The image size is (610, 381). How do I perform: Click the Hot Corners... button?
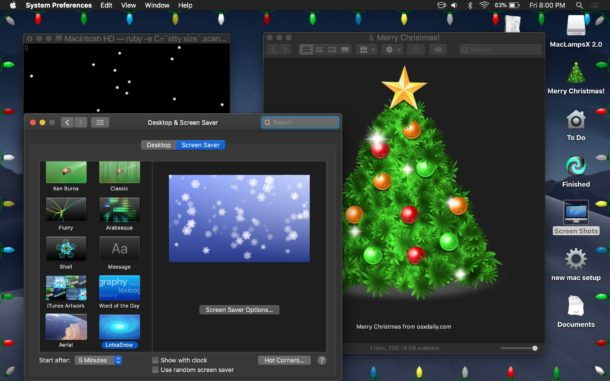[x=284, y=360]
